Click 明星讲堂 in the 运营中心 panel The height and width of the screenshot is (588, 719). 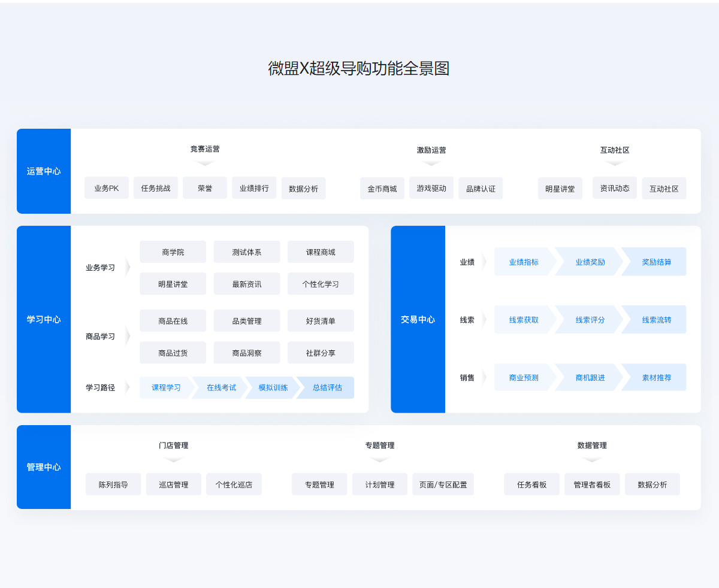[x=560, y=189]
